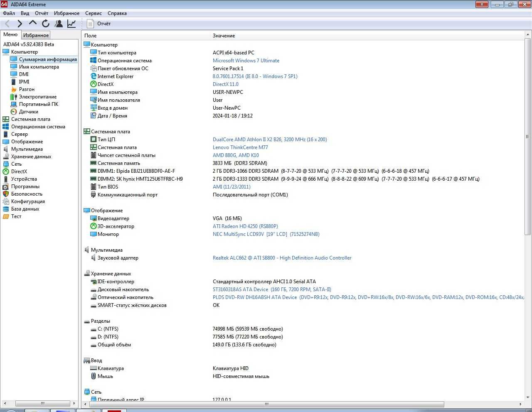532x412 pixels.
Task: Open Датчики sensors item
Action: pos(29,112)
